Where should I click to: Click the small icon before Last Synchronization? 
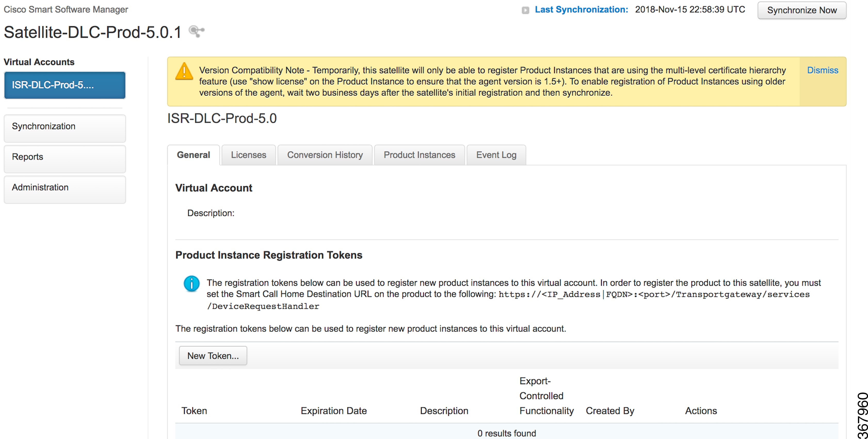525,10
